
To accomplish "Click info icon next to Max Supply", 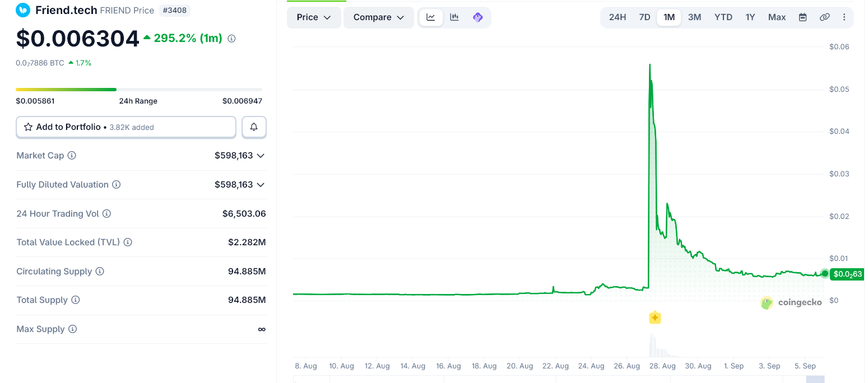I will [72, 329].
